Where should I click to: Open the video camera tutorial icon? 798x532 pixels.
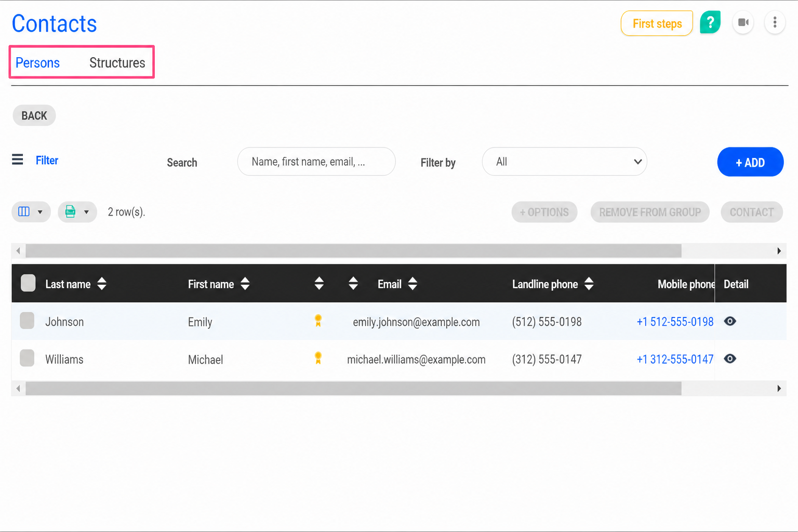[x=743, y=22]
